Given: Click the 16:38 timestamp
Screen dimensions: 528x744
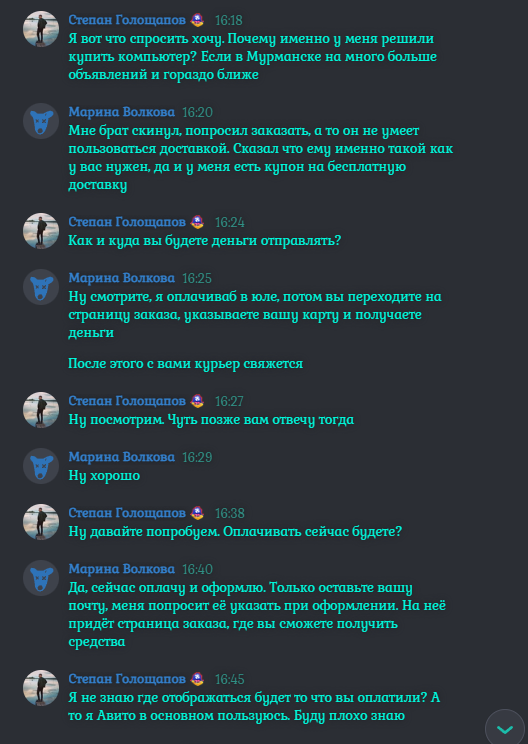Looking at the screenshot, I should (x=230, y=513).
